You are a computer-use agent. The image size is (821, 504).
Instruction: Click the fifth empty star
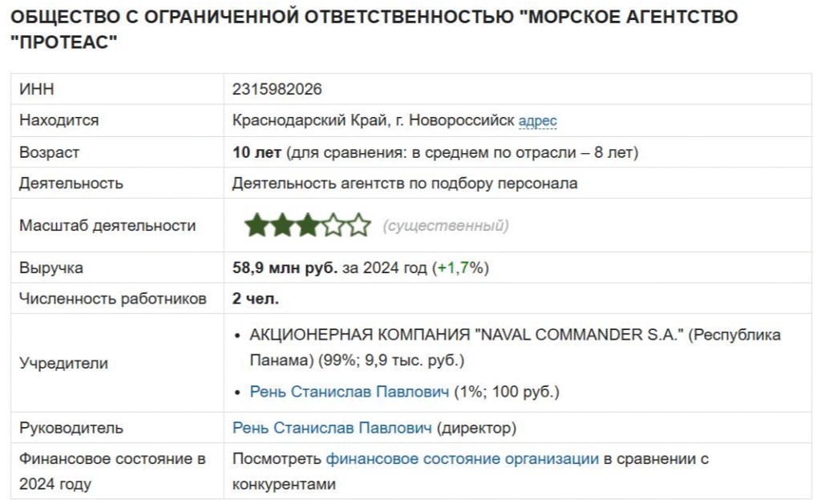[359, 225]
